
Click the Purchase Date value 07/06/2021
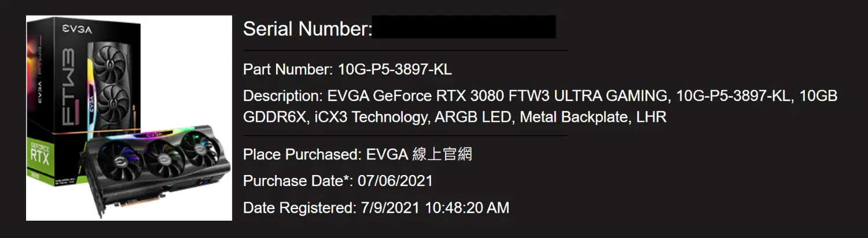(395, 181)
